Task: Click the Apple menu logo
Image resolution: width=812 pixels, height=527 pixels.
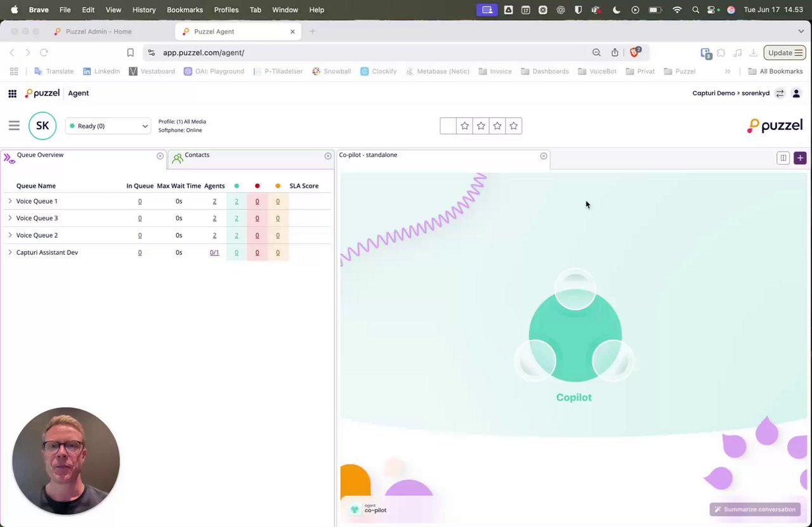Action: click(x=14, y=10)
